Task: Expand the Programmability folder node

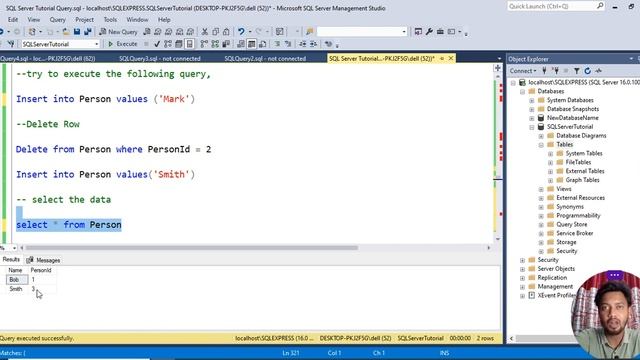Action: point(541,216)
